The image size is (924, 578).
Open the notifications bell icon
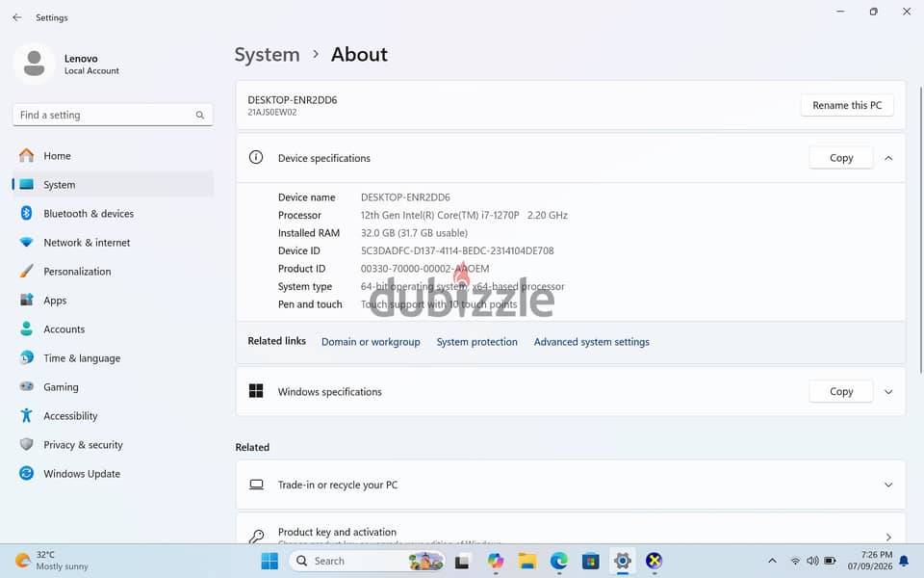(x=904, y=561)
